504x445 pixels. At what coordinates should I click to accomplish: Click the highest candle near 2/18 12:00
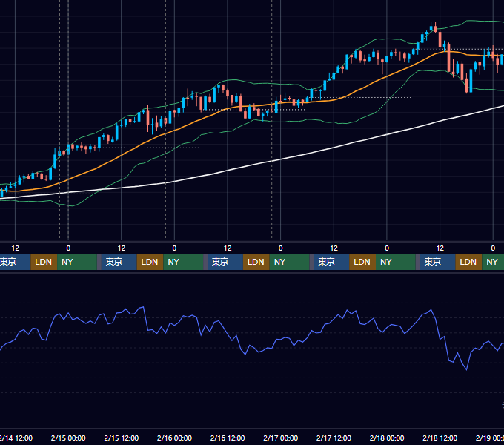(x=435, y=27)
